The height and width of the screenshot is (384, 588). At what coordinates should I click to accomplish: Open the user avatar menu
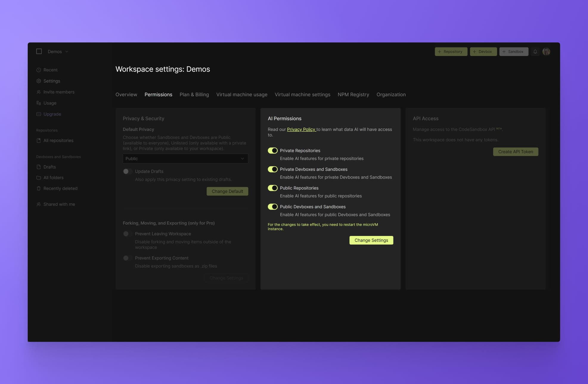pyautogui.click(x=546, y=52)
